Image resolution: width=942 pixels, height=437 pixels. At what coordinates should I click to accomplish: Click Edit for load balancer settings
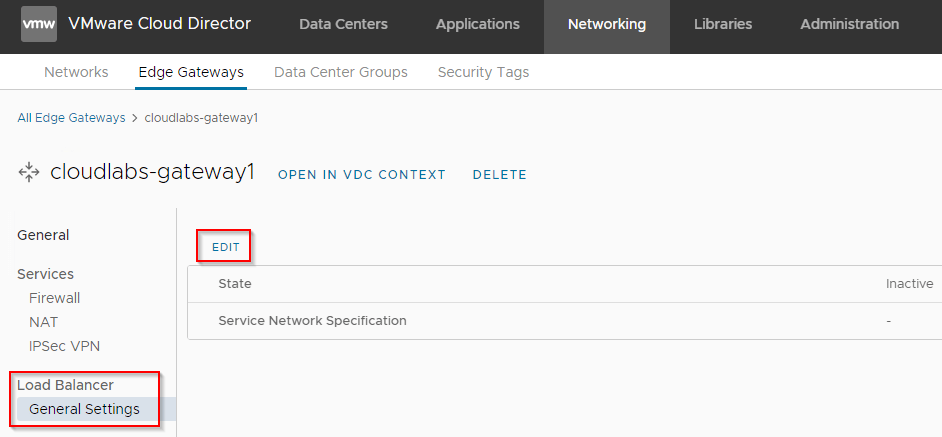click(226, 247)
